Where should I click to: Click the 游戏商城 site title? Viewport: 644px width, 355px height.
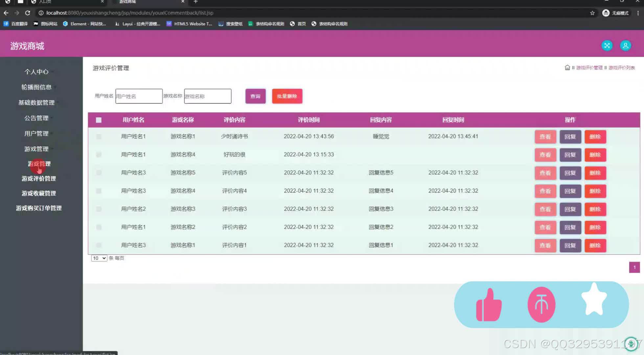27,46
